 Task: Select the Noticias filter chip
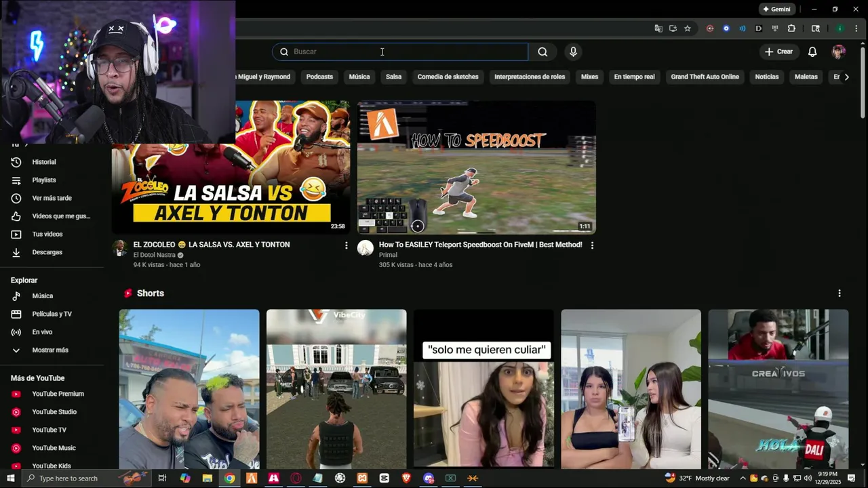[767, 77]
